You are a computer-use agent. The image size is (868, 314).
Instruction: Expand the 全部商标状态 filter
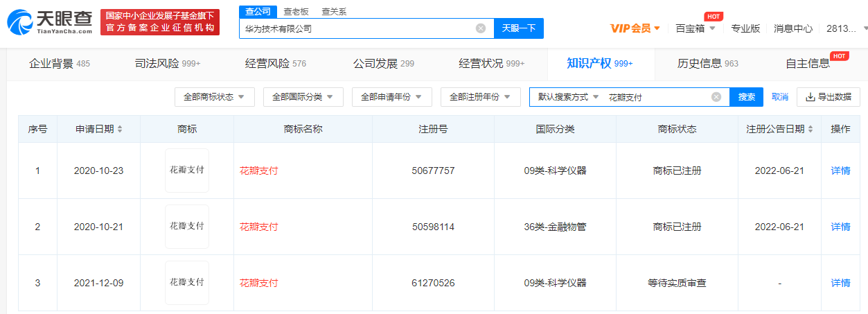click(x=214, y=97)
